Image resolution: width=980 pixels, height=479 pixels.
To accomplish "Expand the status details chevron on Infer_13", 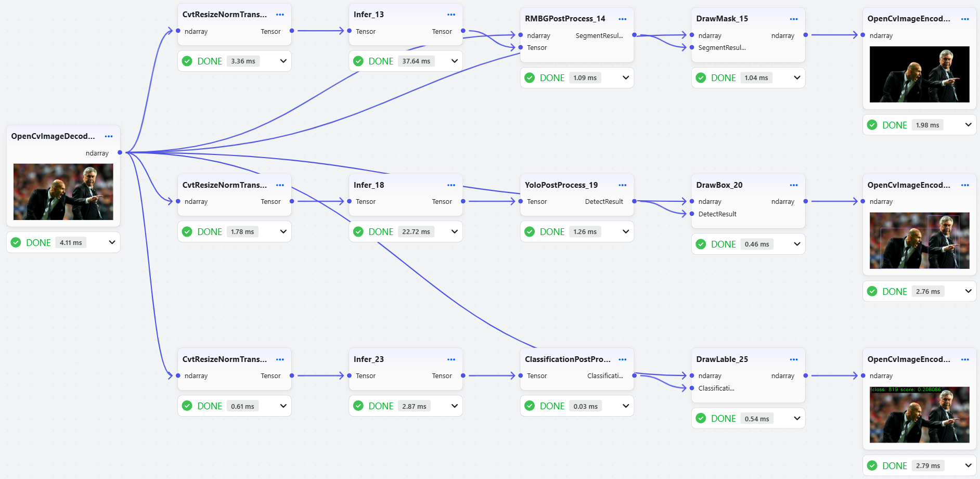I will 454,61.
